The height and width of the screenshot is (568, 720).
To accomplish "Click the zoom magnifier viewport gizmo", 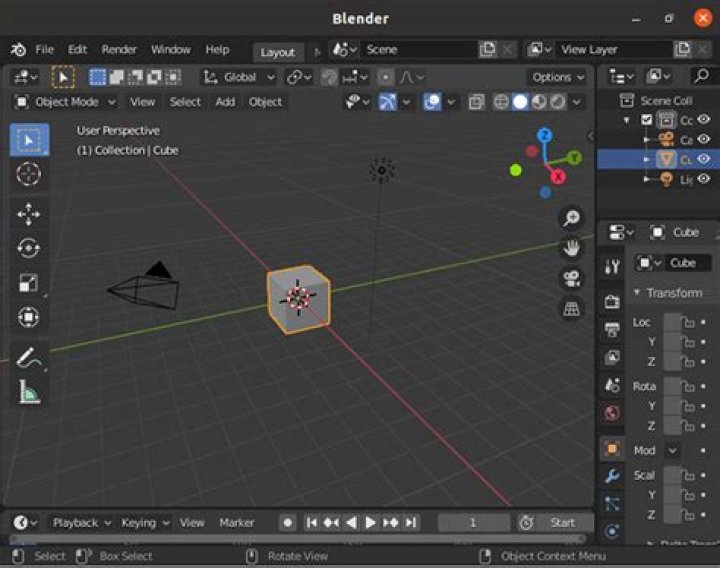I will point(572,218).
